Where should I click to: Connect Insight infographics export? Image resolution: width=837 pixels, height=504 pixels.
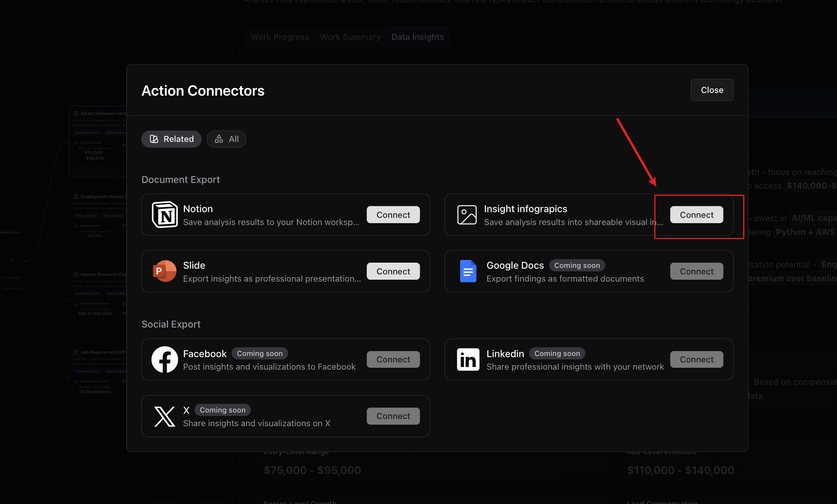(x=696, y=215)
